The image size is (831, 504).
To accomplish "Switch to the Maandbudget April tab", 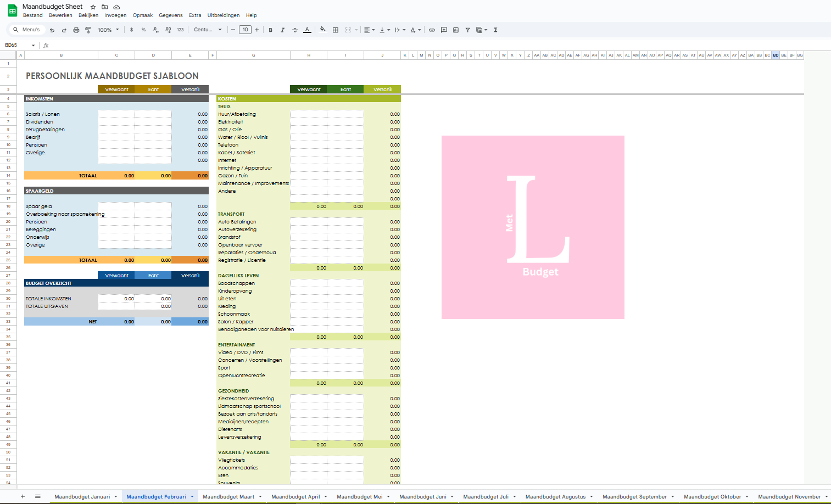I will (x=295, y=497).
